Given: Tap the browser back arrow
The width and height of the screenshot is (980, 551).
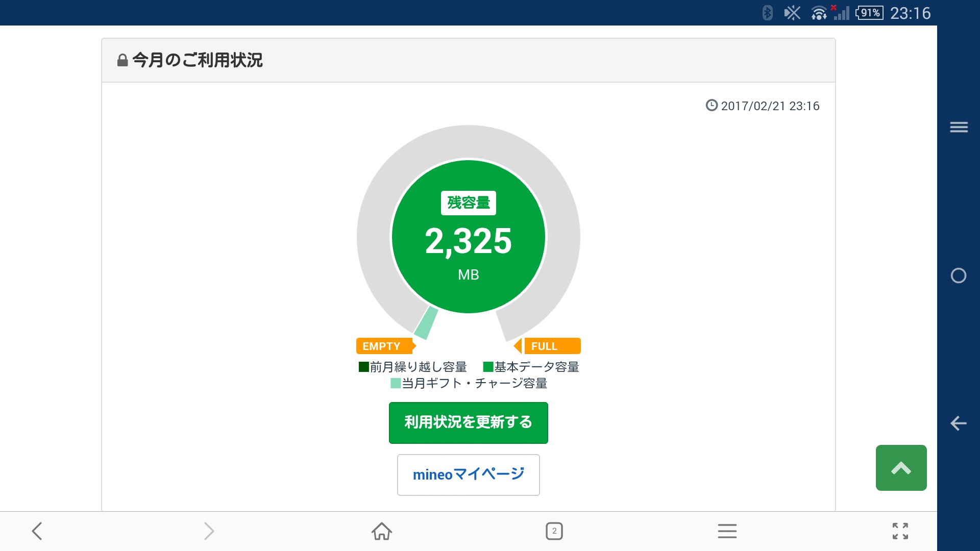Looking at the screenshot, I should [x=37, y=531].
